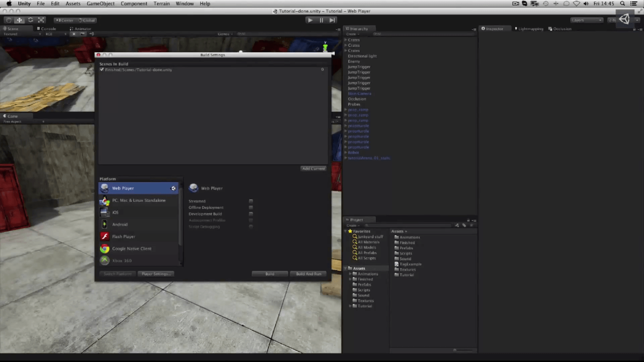The height and width of the screenshot is (362, 644).
Task: Select the Web Player platform
Action: (x=139, y=188)
